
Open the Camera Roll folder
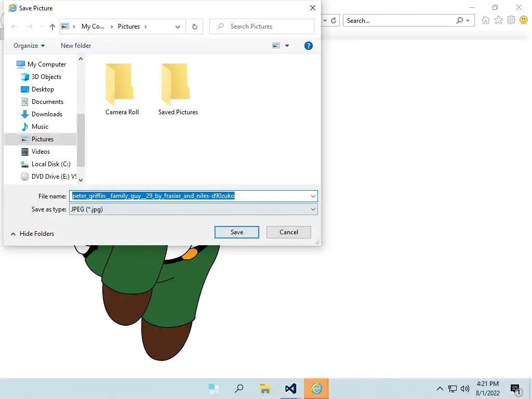[122, 89]
